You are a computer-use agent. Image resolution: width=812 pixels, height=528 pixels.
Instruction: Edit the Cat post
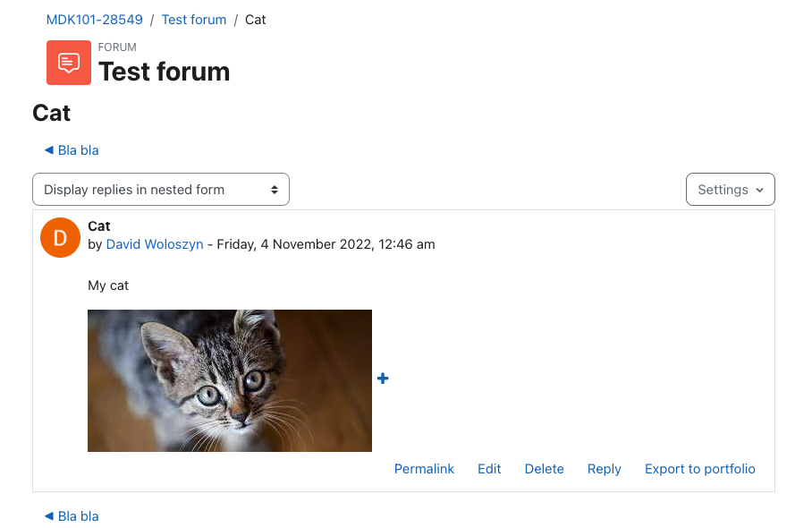[x=489, y=469]
